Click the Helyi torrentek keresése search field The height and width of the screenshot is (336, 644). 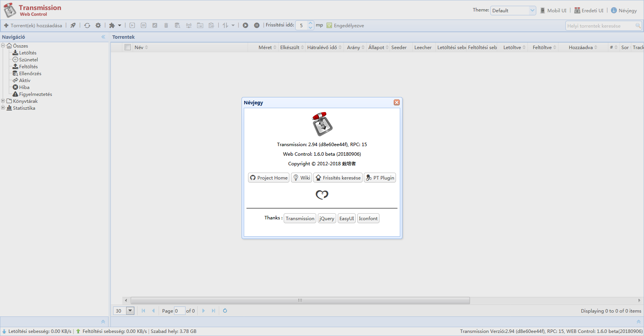tap(600, 26)
